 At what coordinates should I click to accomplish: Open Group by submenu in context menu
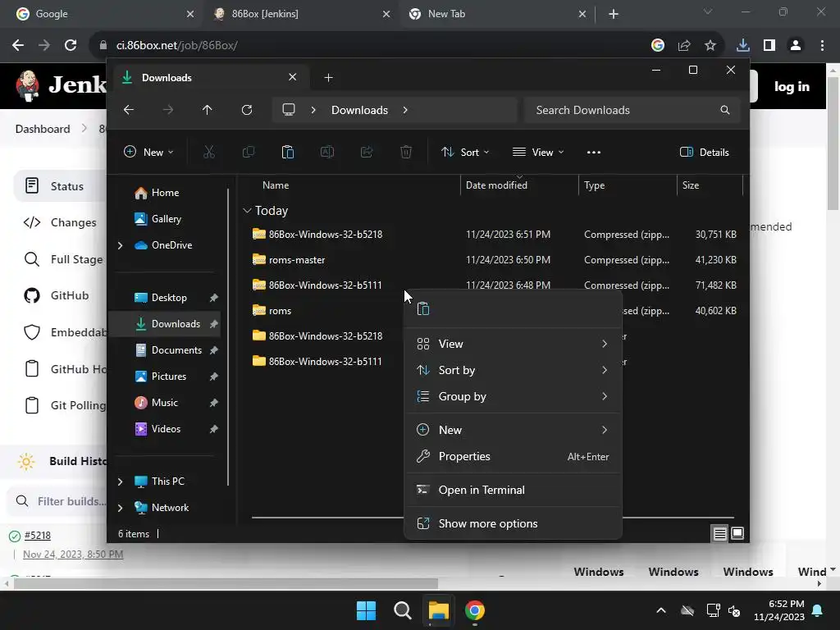click(513, 396)
